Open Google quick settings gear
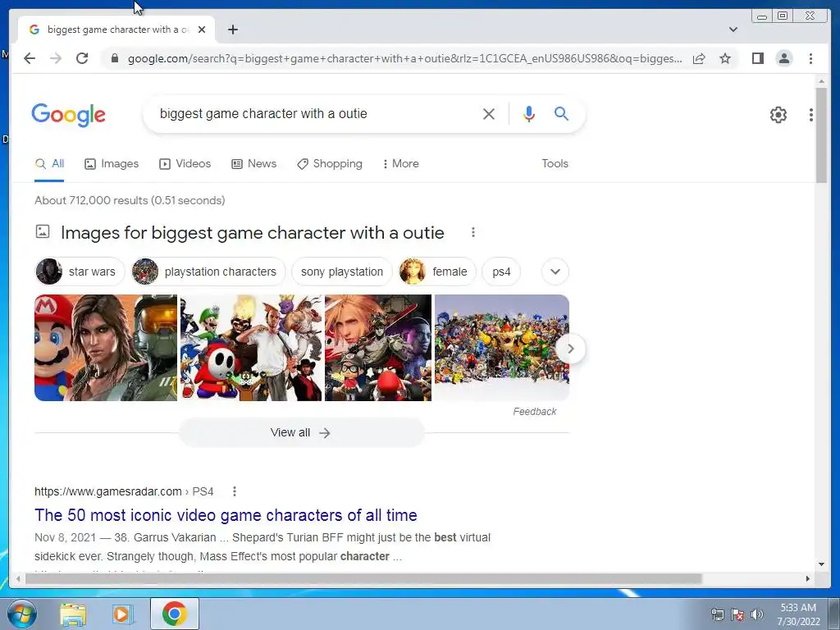The height and width of the screenshot is (630, 840). coord(778,115)
